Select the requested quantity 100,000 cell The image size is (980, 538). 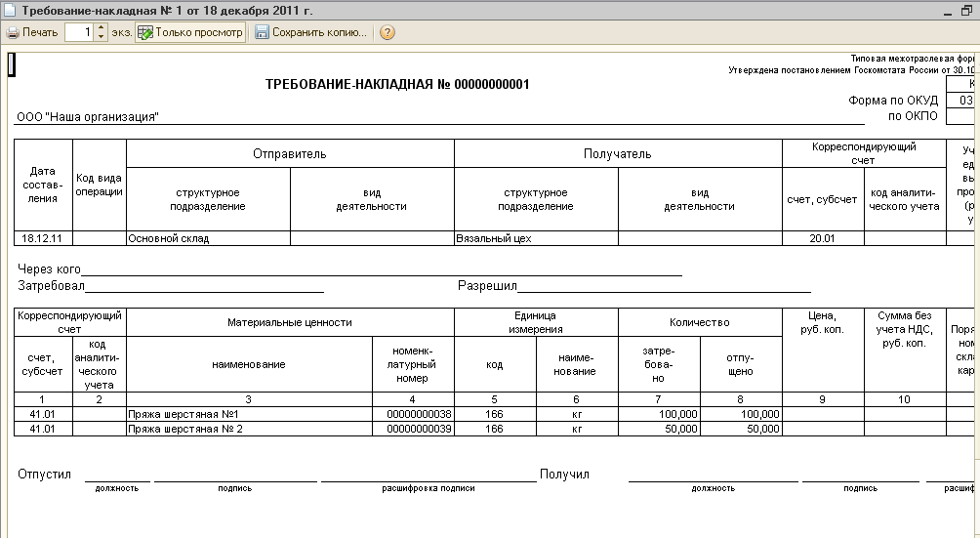(660, 414)
